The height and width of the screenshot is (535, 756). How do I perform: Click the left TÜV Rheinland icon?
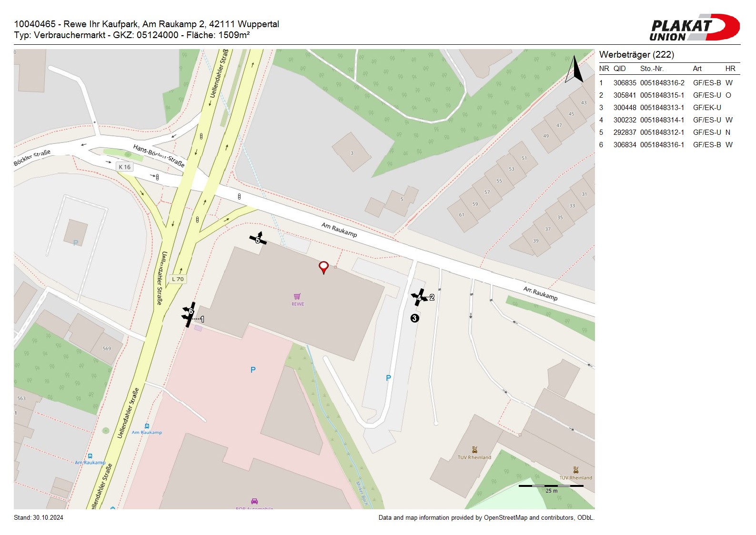[474, 450]
